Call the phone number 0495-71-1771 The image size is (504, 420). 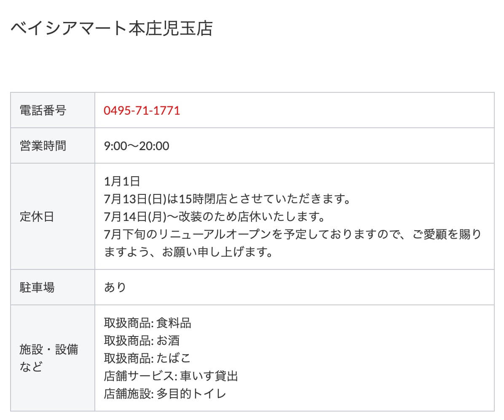coord(142,110)
